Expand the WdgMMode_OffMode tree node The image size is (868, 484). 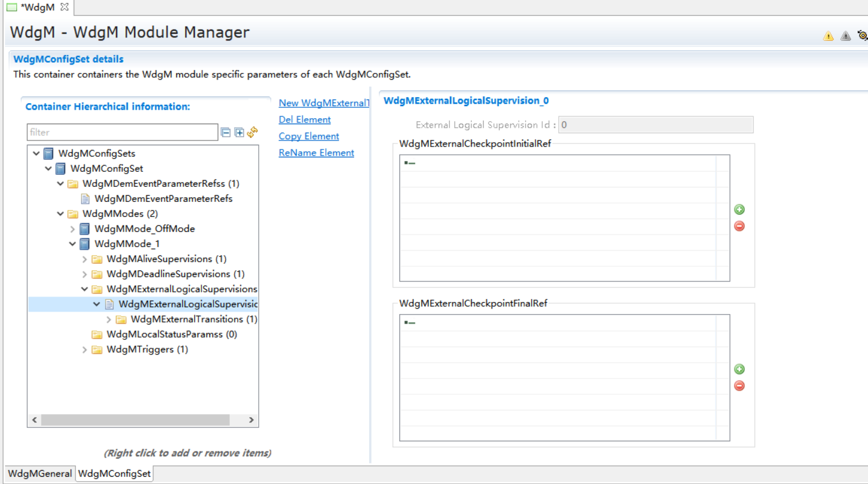[72, 229]
